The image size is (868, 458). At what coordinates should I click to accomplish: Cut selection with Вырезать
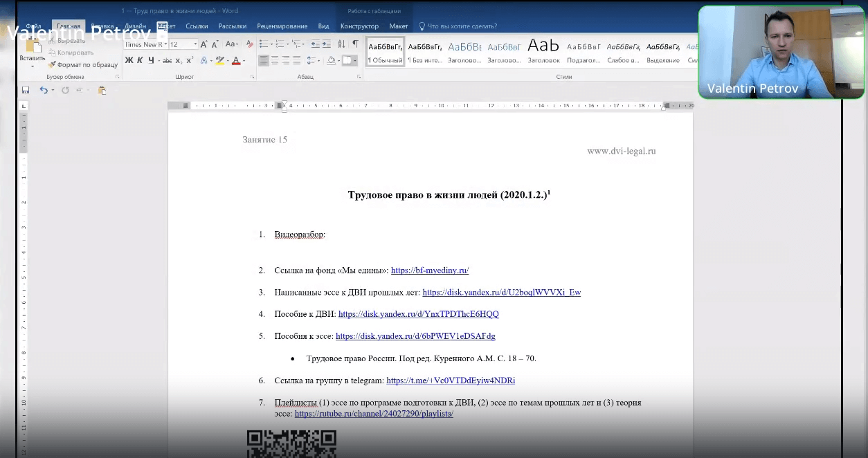click(x=66, y=41)
